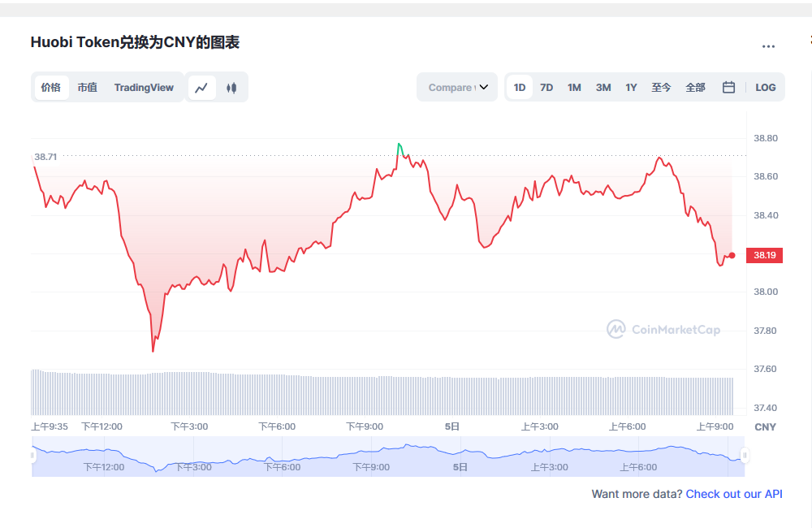The height and width of the screenshot is (528, 812).
Task: Click the 下午9:00 label under the main chart
Action: (x=365, y=426)
